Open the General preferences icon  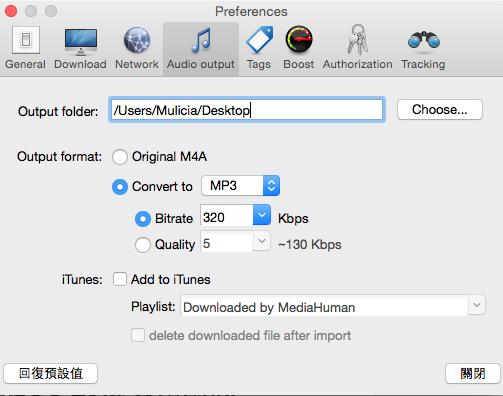click(x=26, y=40)
